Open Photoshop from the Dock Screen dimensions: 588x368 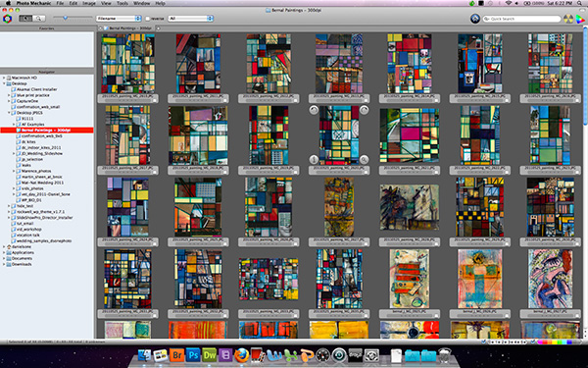coord(193,355)
